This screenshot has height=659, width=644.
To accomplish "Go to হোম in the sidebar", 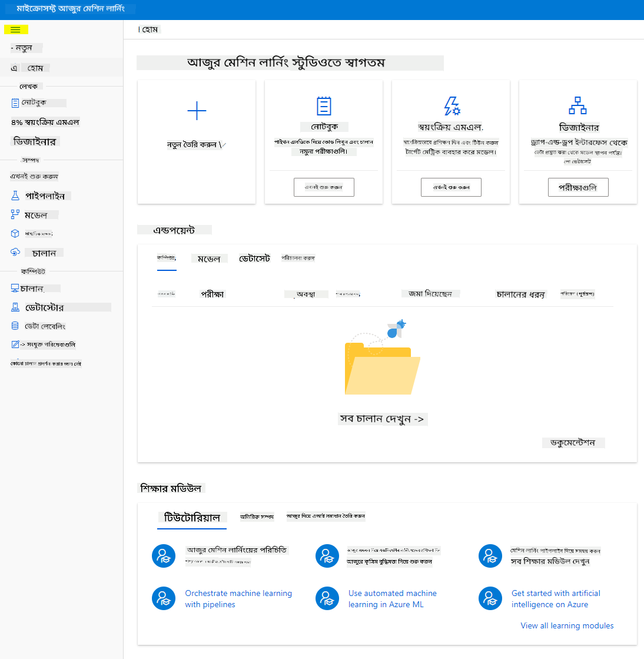I will coord(35,68).
